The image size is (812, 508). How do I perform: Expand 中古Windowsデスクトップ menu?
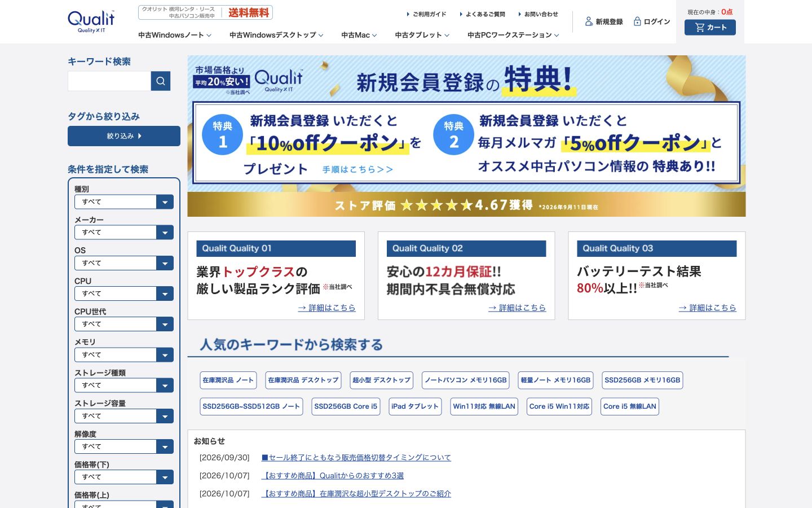276,35
